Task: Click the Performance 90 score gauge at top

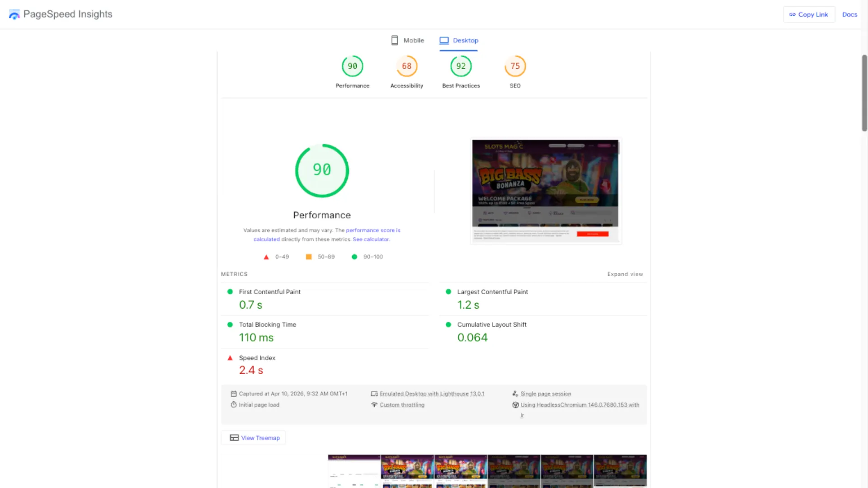Action: click(352, 66)
